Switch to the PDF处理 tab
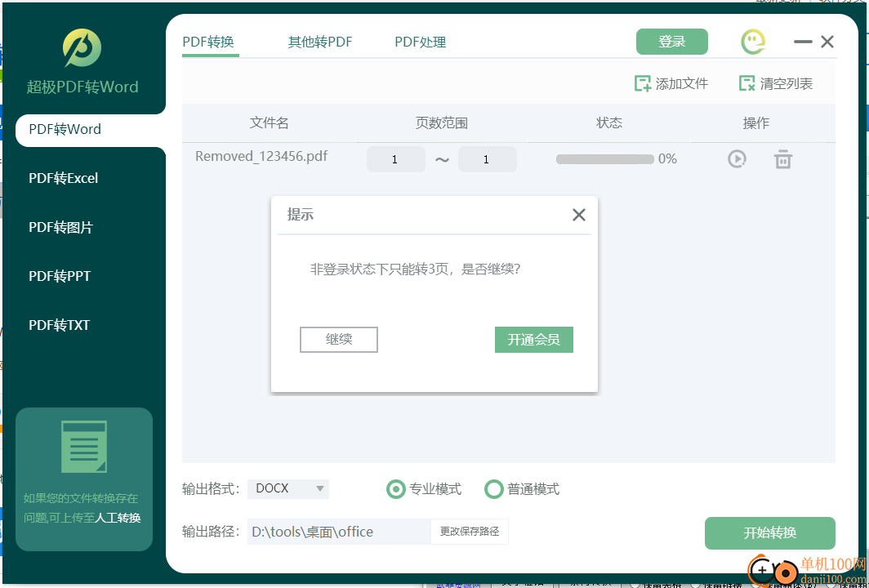 [420, 42]
